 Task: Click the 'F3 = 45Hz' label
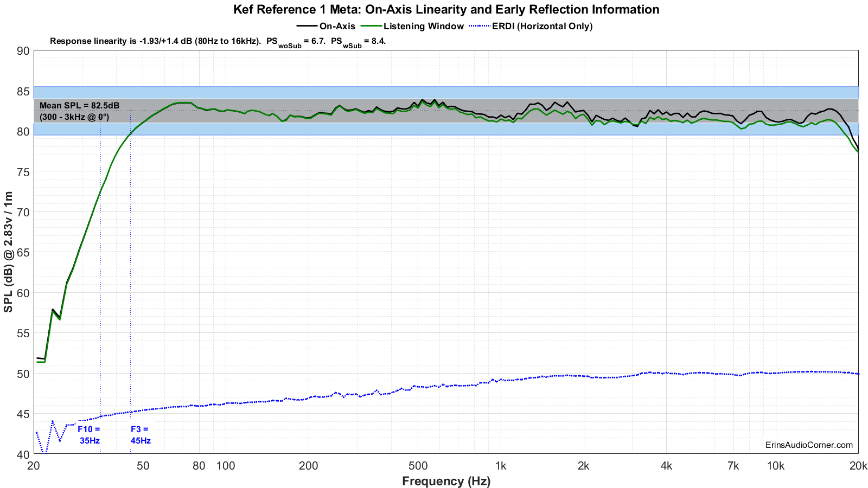[141, 435]
